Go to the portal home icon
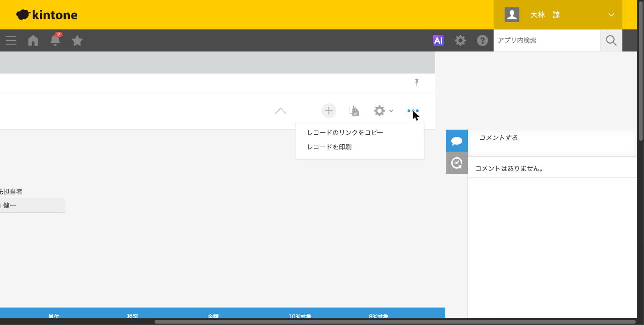The image size is (644, 325). click(x=33, y=40)
